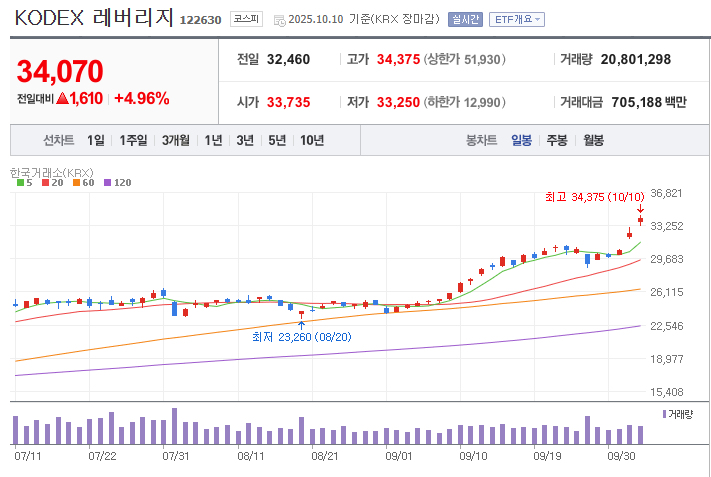Viewport: 711px width, 477px height.
Task: Click the 26,115 price axis label
Action: click(x=666, y=292)
